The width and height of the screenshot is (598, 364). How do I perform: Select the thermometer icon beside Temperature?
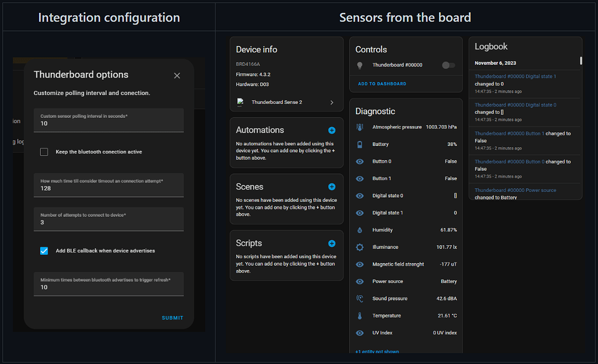(x=360, y=316)
